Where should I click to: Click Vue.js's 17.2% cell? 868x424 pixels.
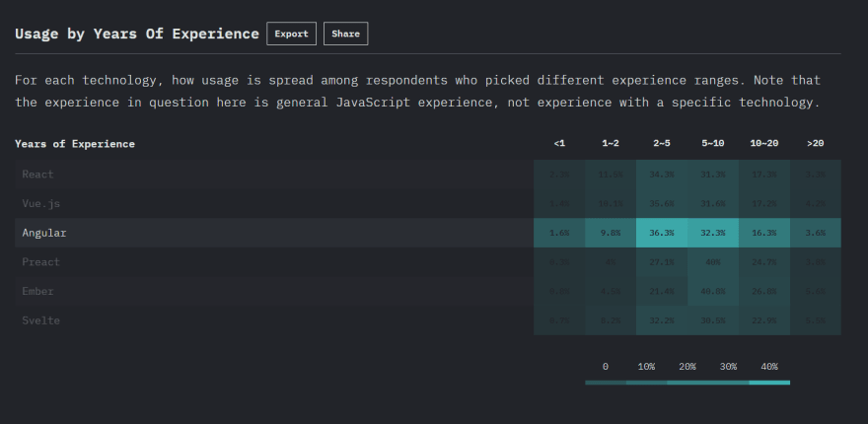[763, 204]
